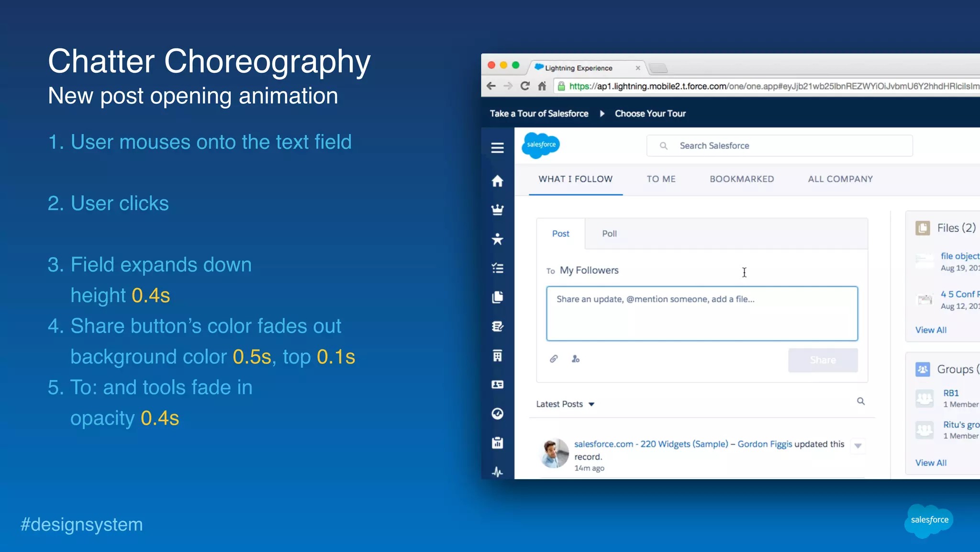Open the tasks checklist sidebar icon

497,268
